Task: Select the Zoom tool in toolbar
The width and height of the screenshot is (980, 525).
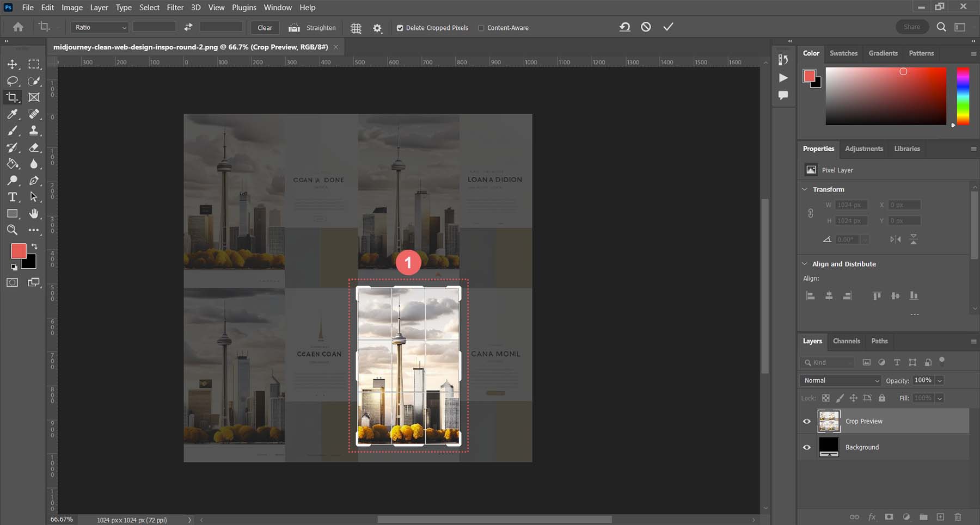Action: pos(12,230)
